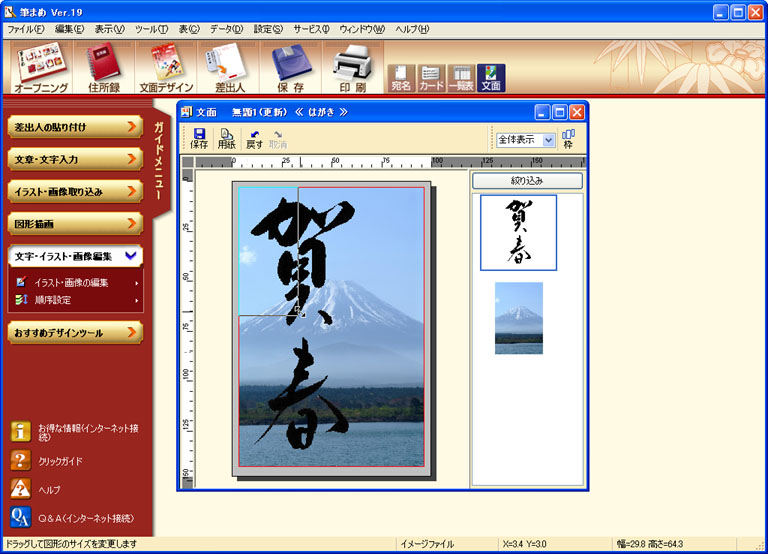Open the オープニング opening screen icon

click(42, 65)
